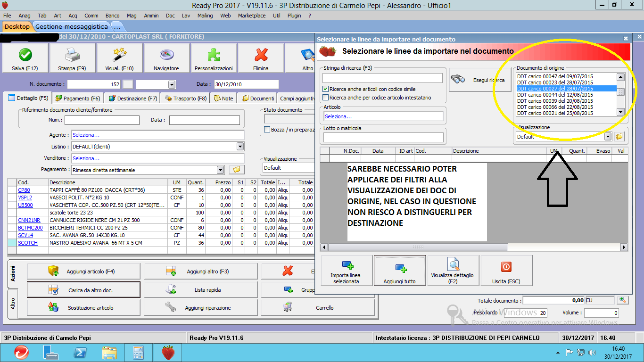Open Visualizza dettaglio (F2) button
The width and height of the screenshot is (644, 362).
pyautogui.click(x=453, y=271)
